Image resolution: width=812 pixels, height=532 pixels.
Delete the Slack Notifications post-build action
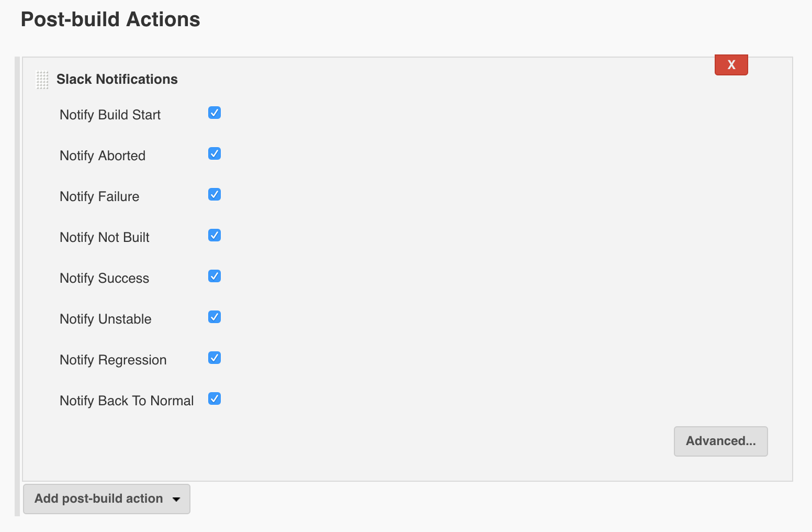click(x=731, y=65)
